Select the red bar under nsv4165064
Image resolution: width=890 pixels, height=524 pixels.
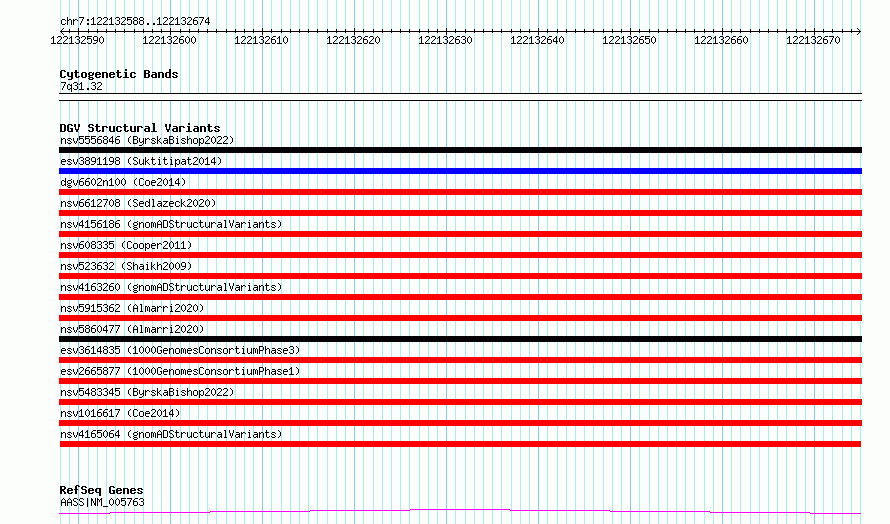(460, 444)
